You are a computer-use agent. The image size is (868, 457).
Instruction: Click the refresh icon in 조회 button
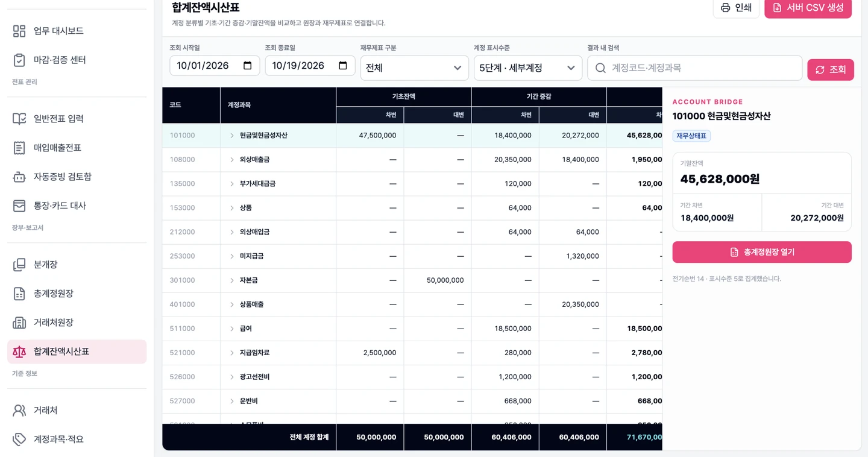tap(820, 70)
